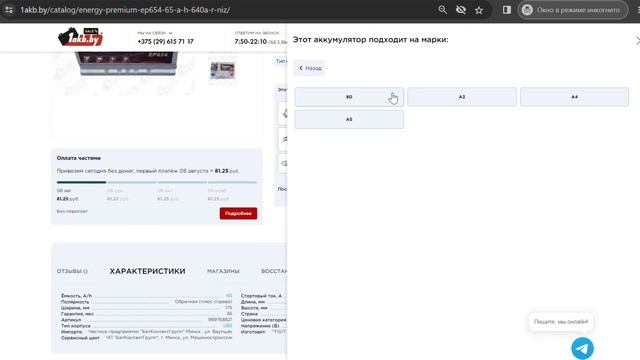Switch to the Магазины tab

(223, 271)
